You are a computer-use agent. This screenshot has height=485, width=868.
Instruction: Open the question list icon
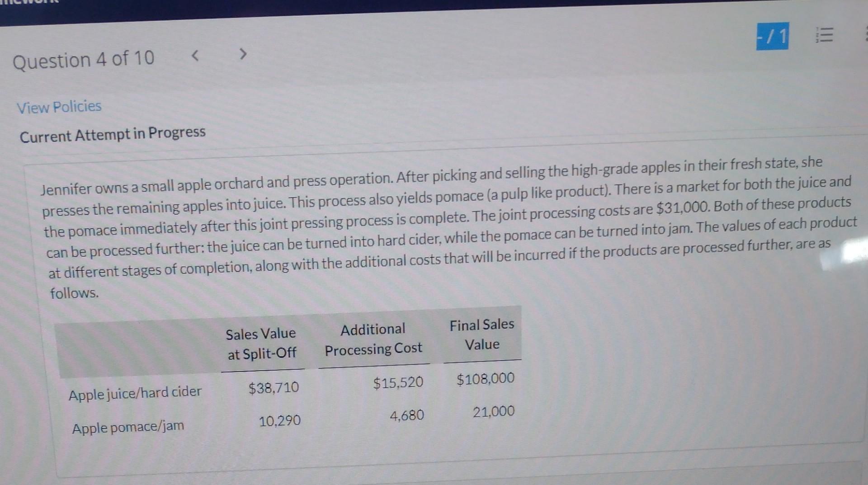[x=824, y=35]
